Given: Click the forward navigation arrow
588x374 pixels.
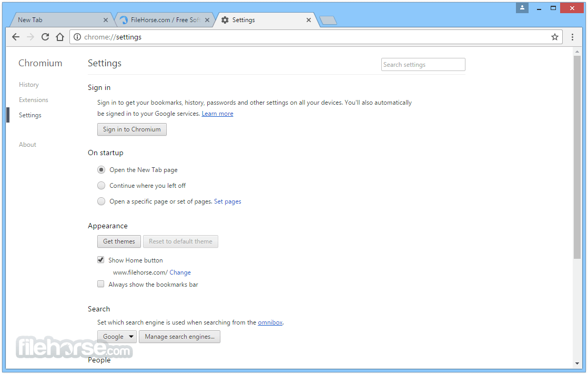Looking at the screenshot, I should 31,37.
